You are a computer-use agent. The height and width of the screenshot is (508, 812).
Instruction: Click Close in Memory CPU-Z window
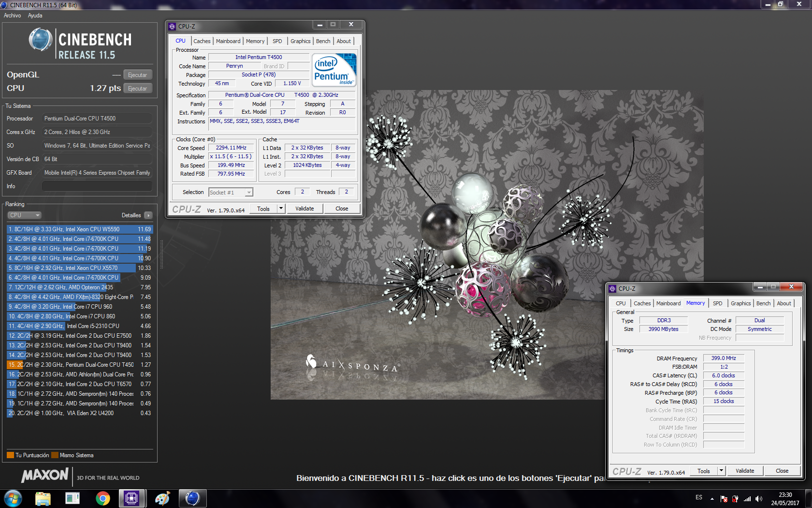point(782,471)
